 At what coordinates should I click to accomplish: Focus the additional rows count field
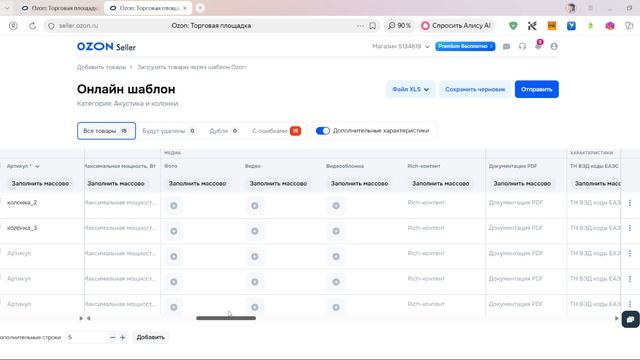point(87,338)
